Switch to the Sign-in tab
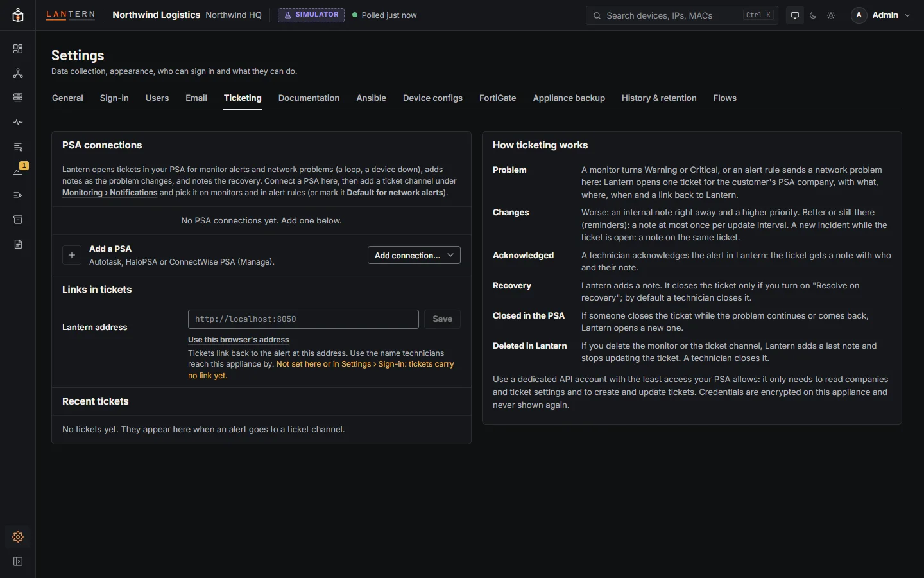 (x=114, y=98)
